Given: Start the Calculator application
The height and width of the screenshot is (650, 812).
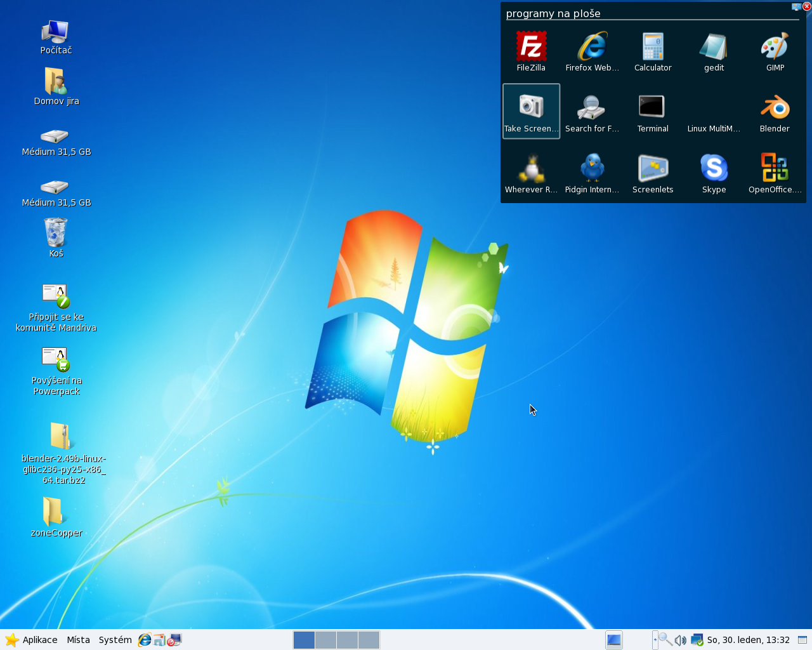Looking at the screenshot, I should point(653,51).
